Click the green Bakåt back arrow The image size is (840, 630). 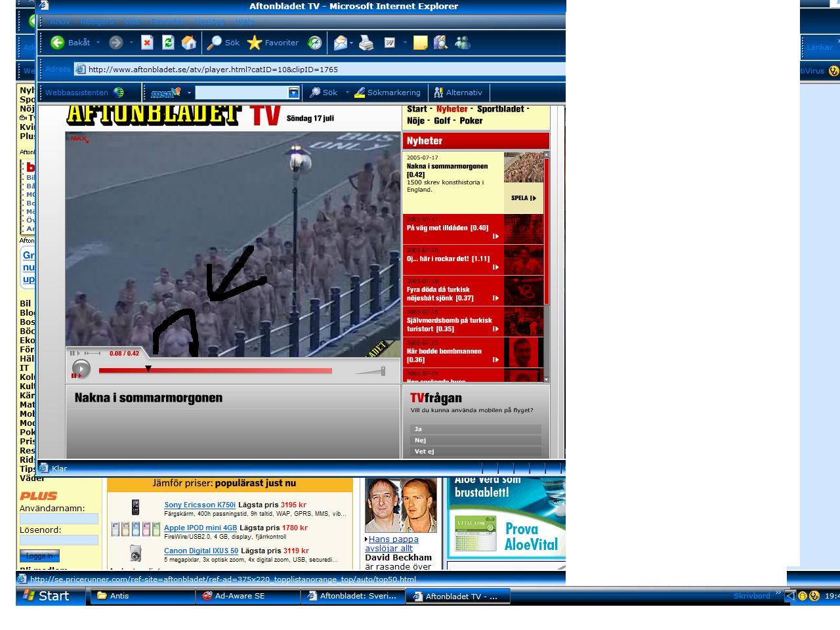58,43
